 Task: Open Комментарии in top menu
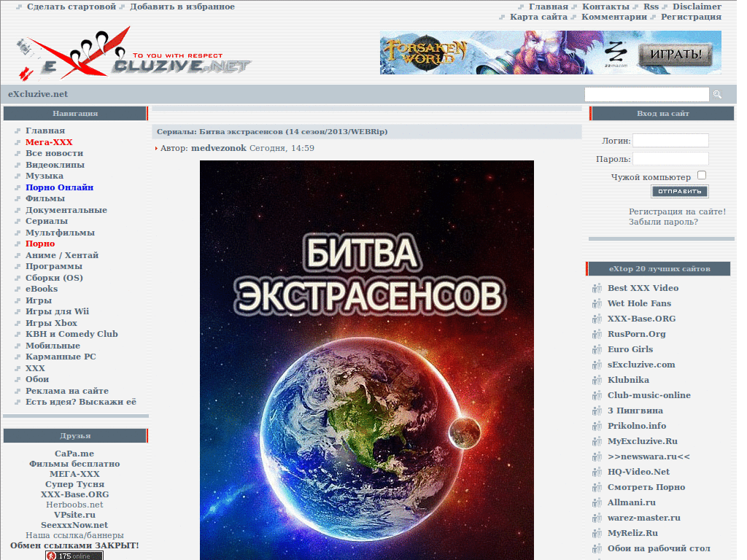[x=614, y=17]
